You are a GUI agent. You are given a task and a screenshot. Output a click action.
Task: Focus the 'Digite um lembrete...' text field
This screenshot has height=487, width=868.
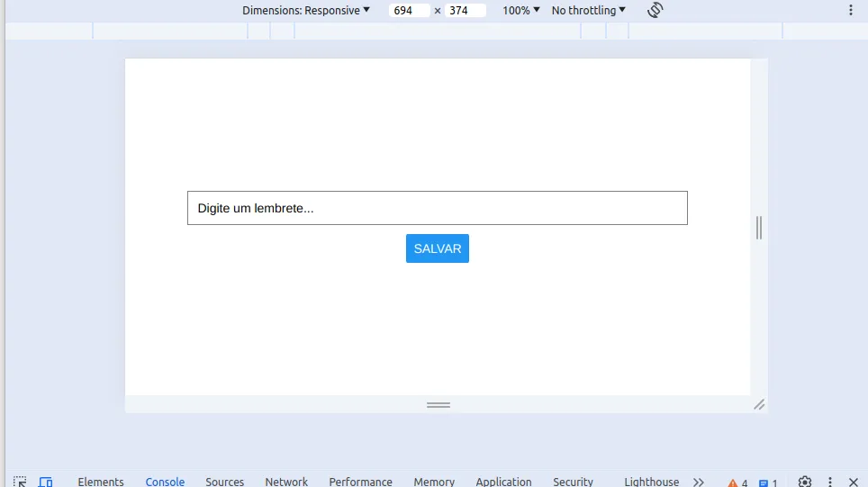[438, 208]
